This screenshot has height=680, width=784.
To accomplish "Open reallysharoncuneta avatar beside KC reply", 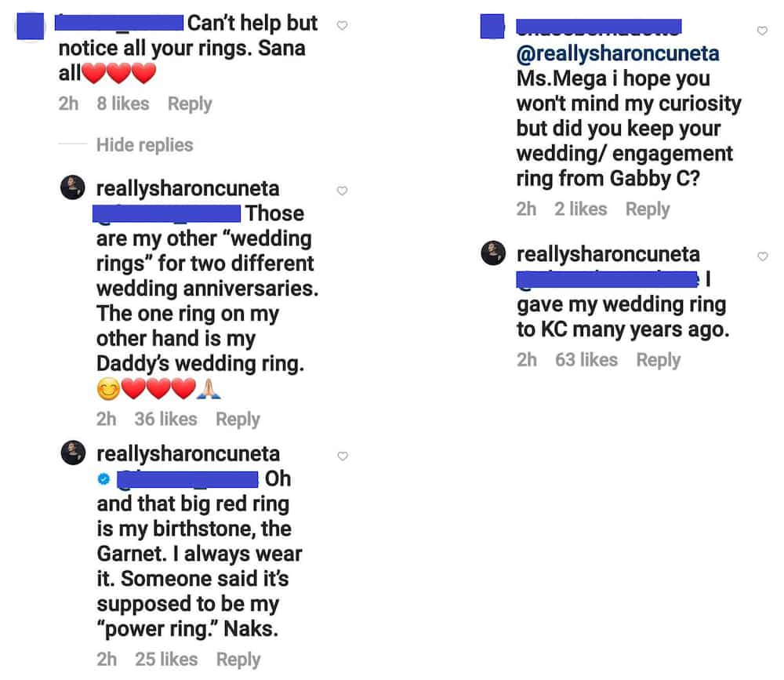I will coord(493,253).
